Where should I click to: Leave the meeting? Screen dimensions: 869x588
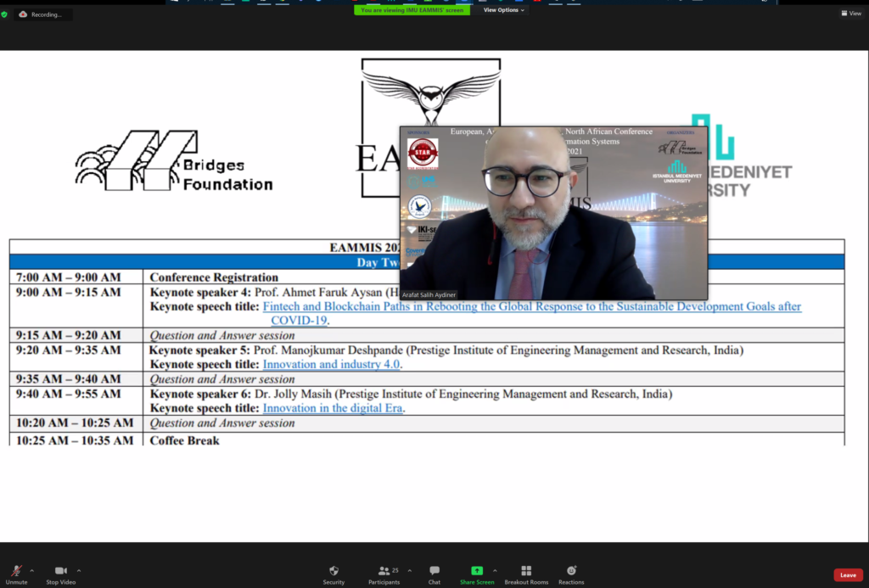[x=848, y=575]
